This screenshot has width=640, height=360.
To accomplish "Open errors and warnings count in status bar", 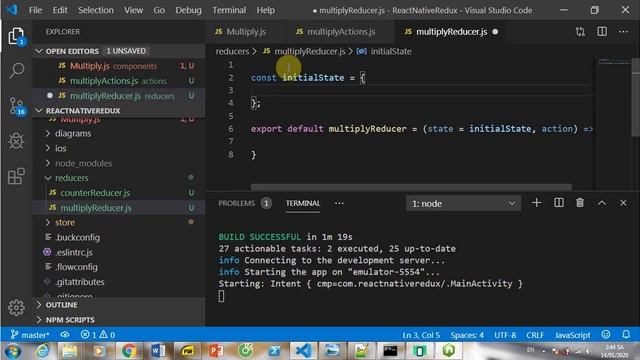I will [98, 335].
